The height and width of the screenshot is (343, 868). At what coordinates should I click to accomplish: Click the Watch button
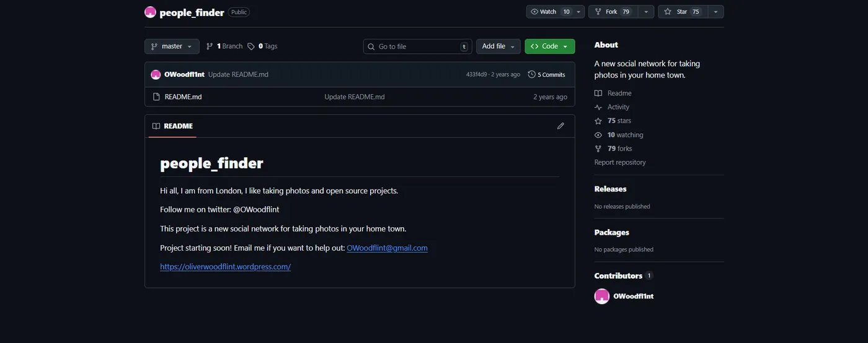(549, 12)
